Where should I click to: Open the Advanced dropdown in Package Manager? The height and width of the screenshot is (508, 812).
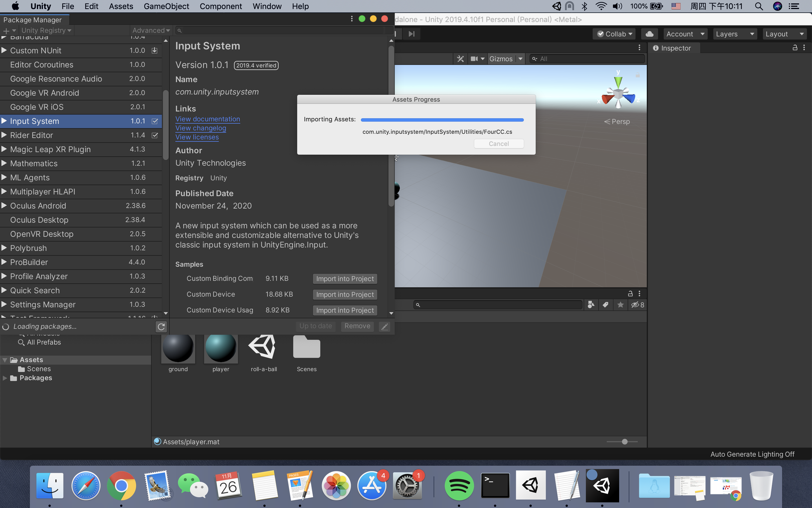[151, 30]
